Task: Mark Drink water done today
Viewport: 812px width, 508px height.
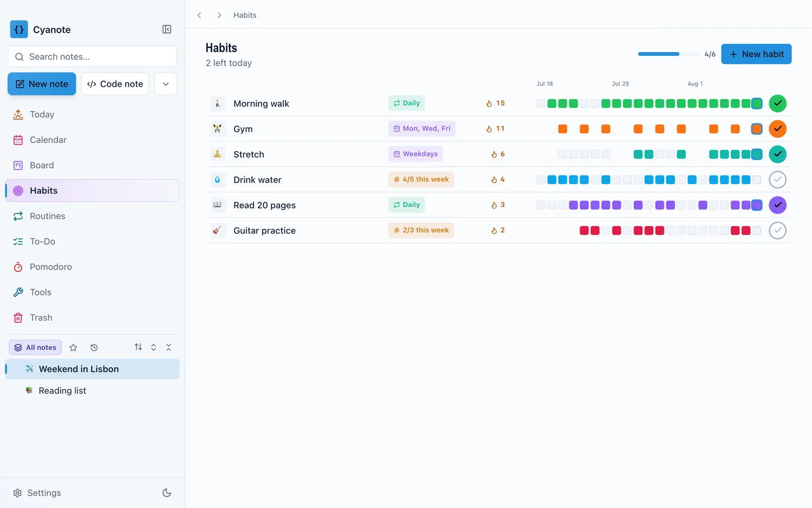Action: 777,180
